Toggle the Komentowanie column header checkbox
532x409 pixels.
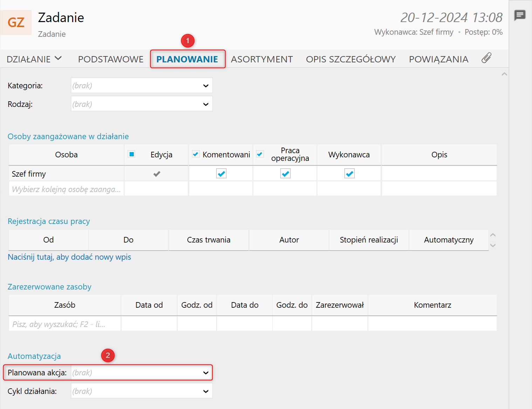click(x=196, y=154)
